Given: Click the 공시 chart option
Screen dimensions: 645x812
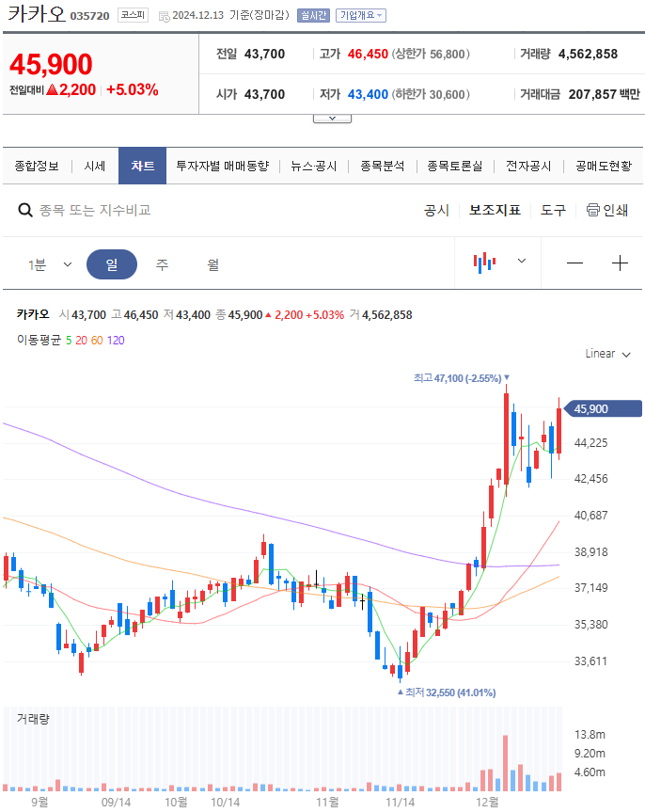Looking at the screenshot, I should (436, 210).
